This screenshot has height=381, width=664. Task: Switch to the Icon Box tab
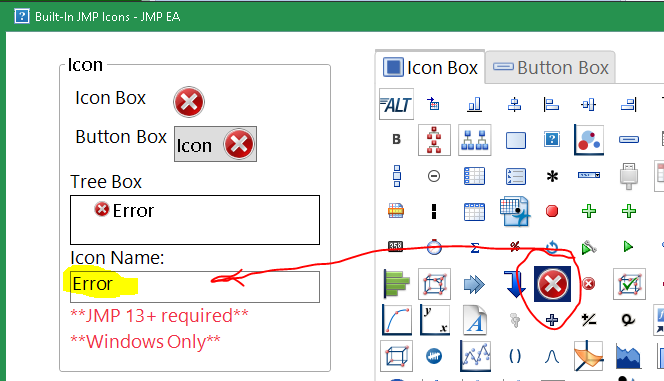pos(430,68)
